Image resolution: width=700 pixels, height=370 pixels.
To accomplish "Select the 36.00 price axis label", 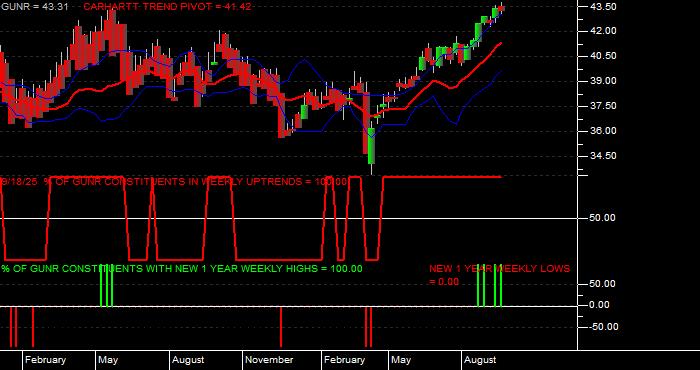I will pos(604,131).
